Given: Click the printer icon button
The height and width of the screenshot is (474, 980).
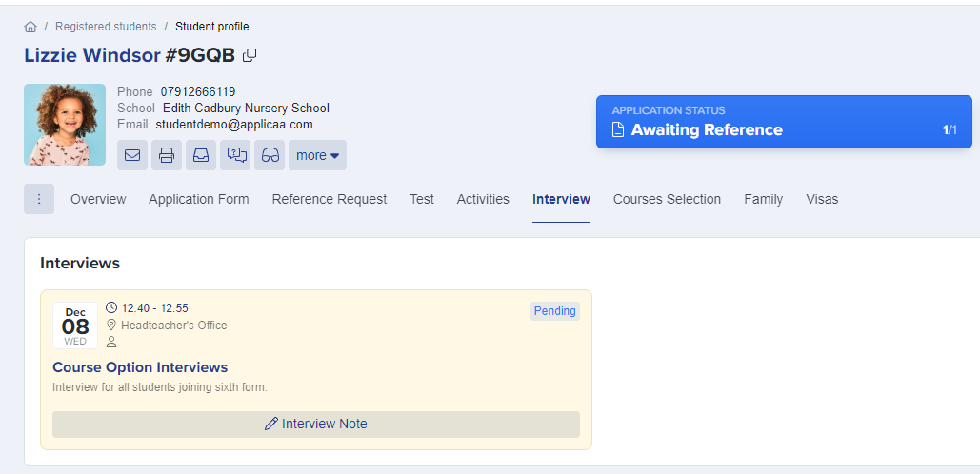Looking at the screenshot, I should (167, 155).
